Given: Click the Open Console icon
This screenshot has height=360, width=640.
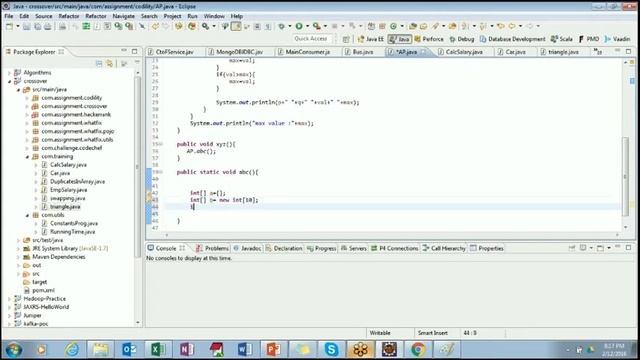Looking at the screenshot, I should (600, 248).
